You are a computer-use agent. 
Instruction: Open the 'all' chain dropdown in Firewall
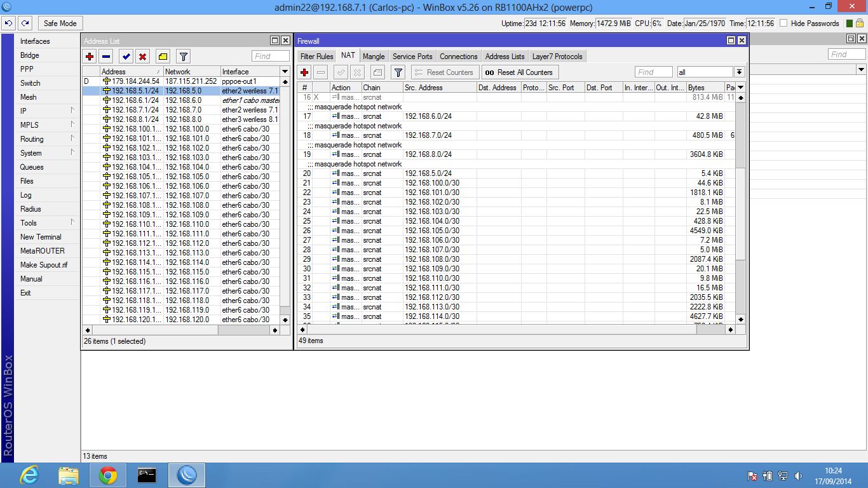(x=739, y=72)
